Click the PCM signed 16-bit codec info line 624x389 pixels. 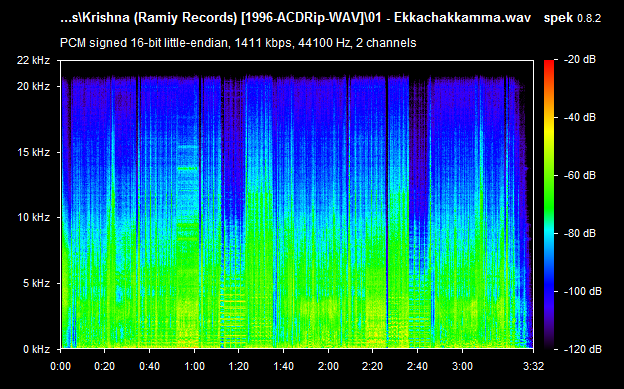click(x=238, y=43)
